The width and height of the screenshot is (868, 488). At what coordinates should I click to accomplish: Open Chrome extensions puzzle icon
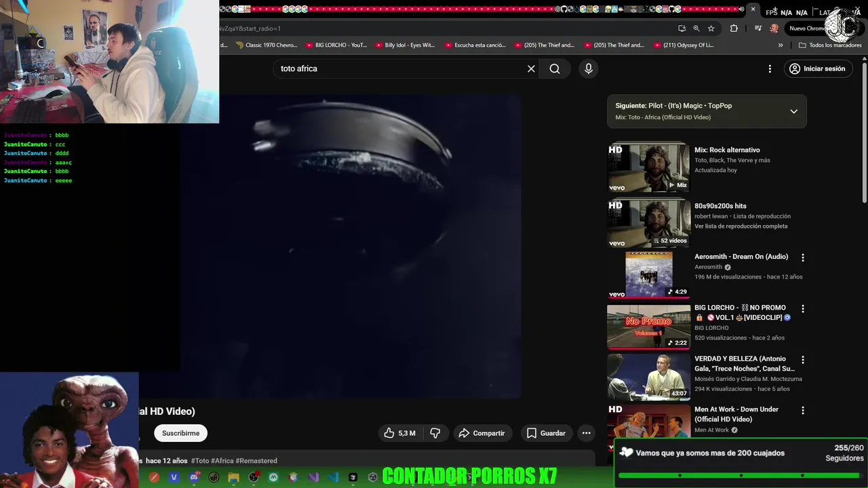[x=734, y=28]
